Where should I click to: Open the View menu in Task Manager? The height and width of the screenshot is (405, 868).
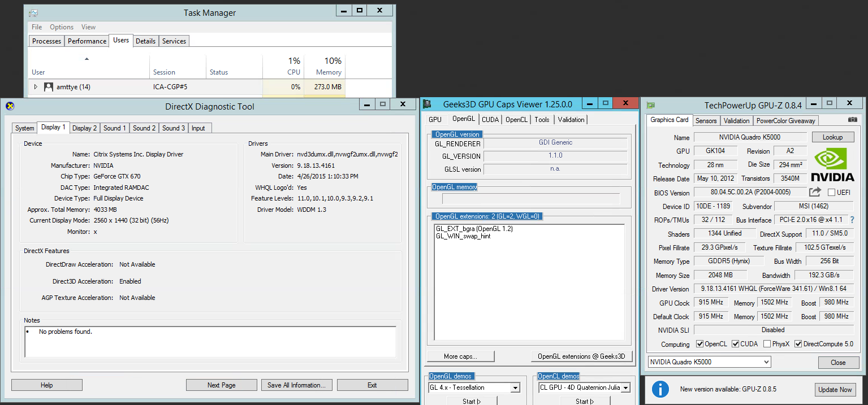click(88, 27)
